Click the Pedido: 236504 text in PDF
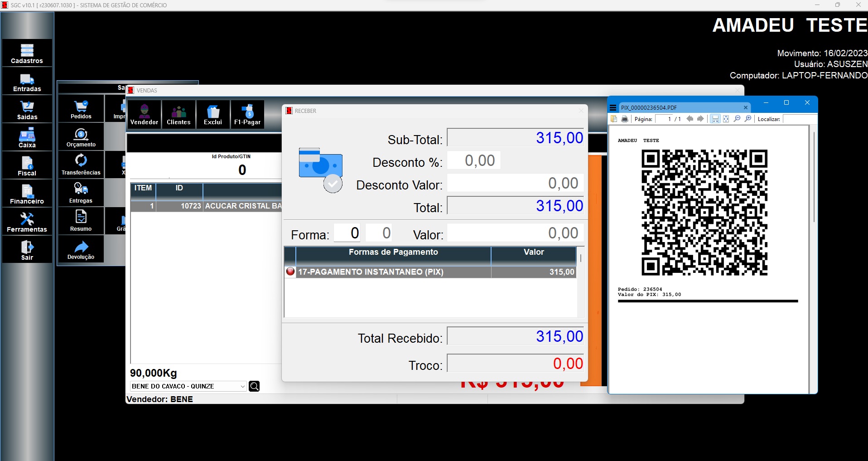The width and height of the screenshot is (868, 461). (640, 289)
